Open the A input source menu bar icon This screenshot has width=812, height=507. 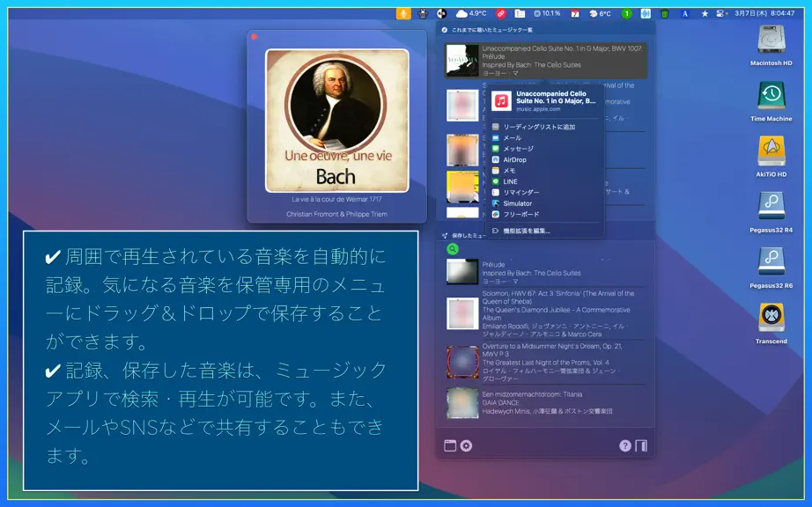(684, 13)
